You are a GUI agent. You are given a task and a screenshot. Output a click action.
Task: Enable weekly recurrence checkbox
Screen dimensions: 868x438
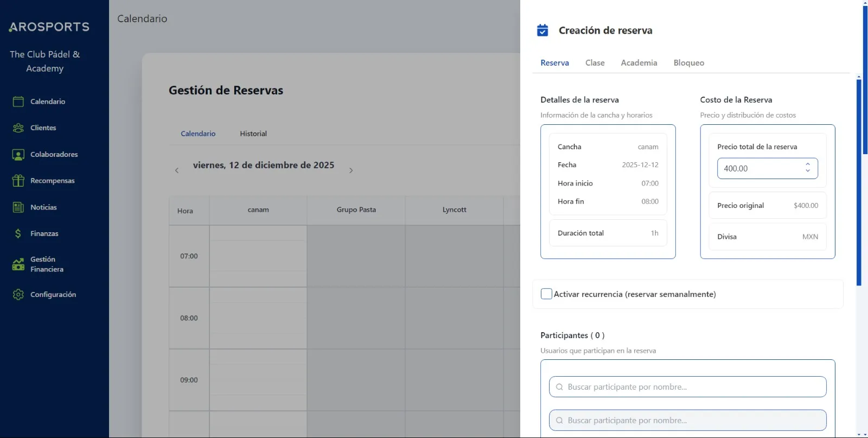tap(546, 294)
